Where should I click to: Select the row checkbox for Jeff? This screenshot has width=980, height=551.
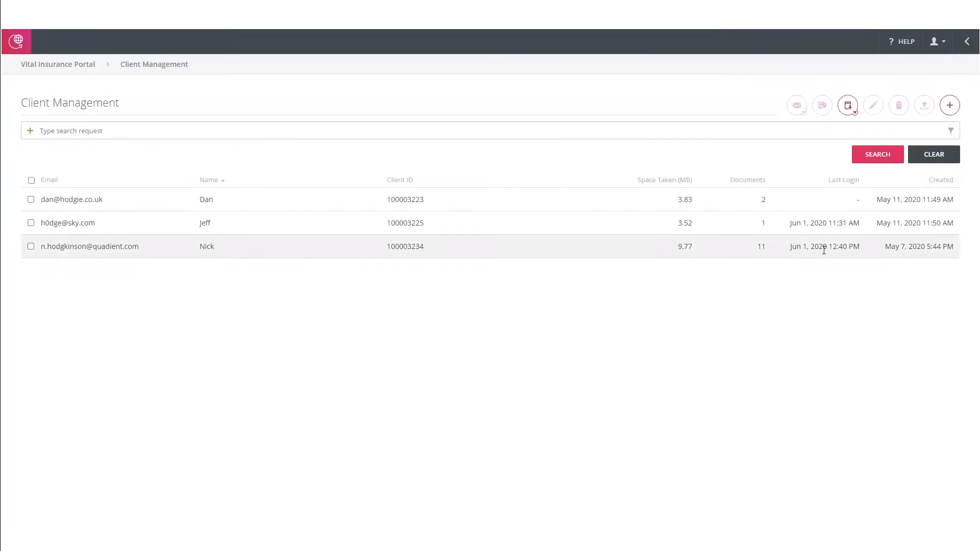(31, 222)
